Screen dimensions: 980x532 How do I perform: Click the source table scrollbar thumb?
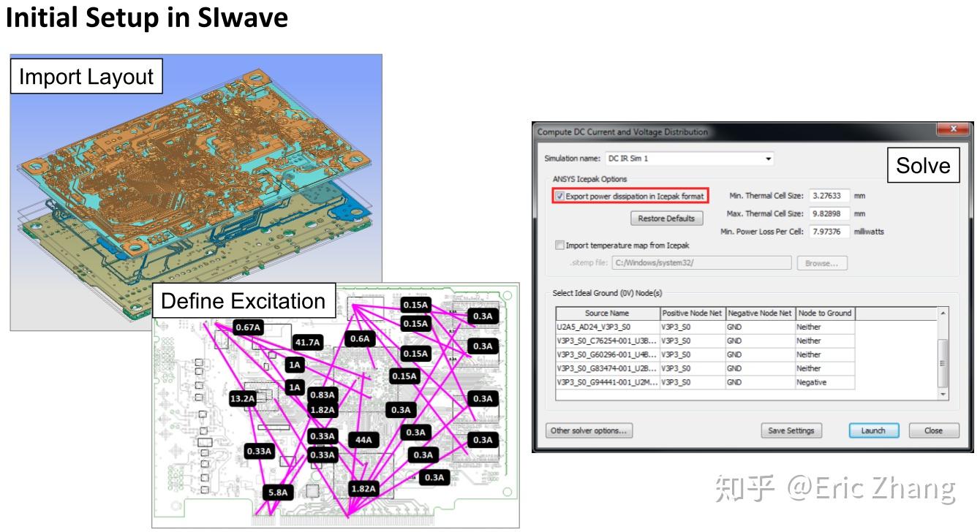[x=943, y=363]
